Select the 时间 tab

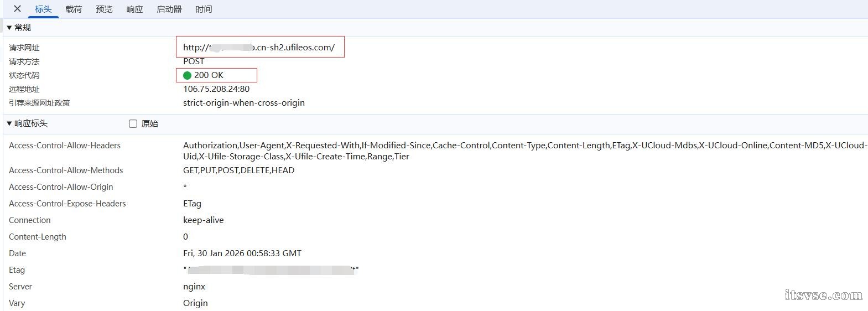(x=204, y=9)
